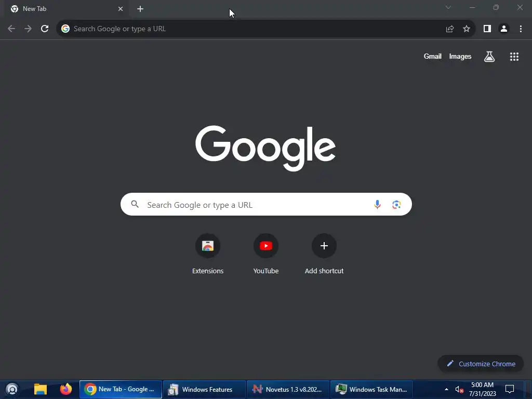532x399 pixels.
Task: Add a shortcut with plus tile
Action: [x=324, y=254]
